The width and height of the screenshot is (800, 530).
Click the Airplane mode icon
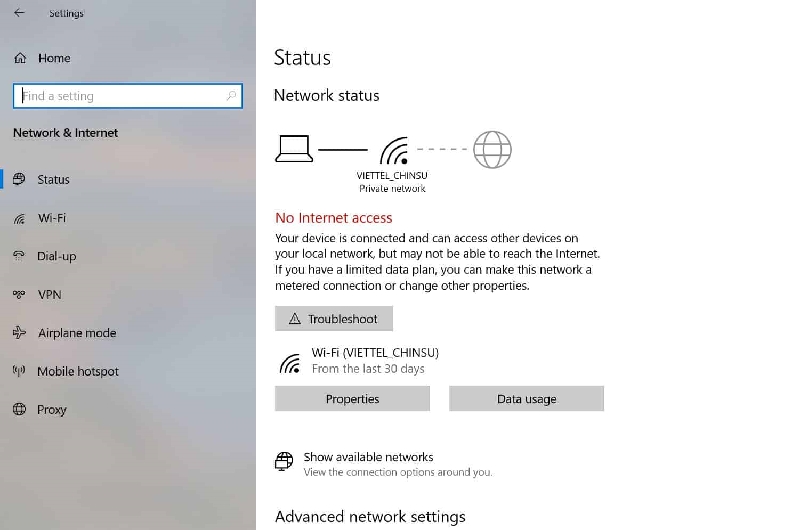click(x=19, y=333)
